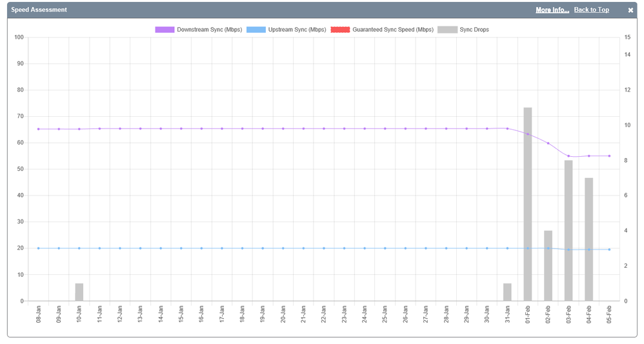This screenshot has height=344, width=644.
Task: Click the upstream data point on 05-Feb
Action: point(609,250)
